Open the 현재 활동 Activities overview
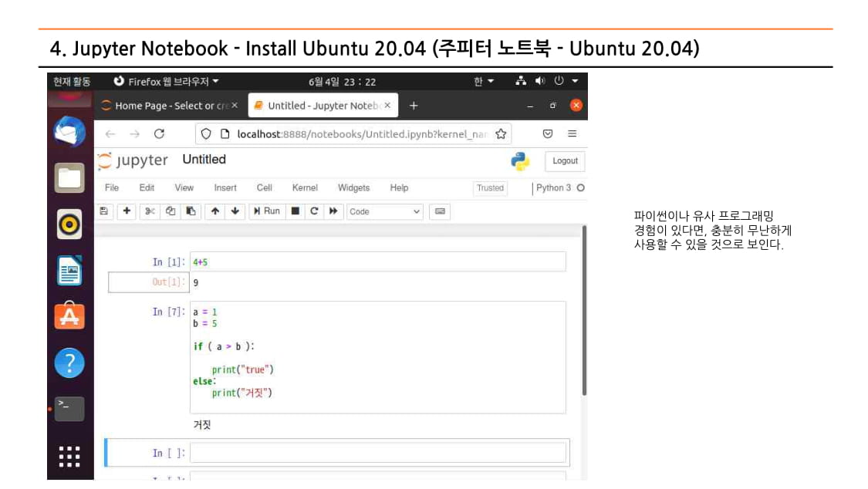 [72, 82]
